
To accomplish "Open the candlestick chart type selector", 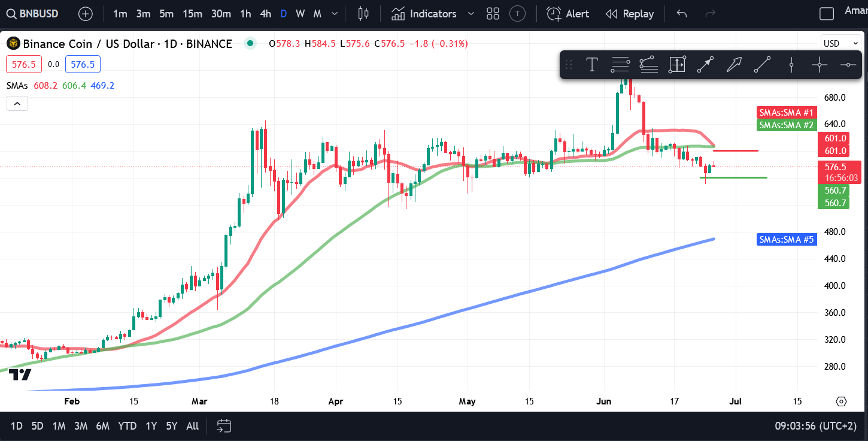I will coord(363,13).
